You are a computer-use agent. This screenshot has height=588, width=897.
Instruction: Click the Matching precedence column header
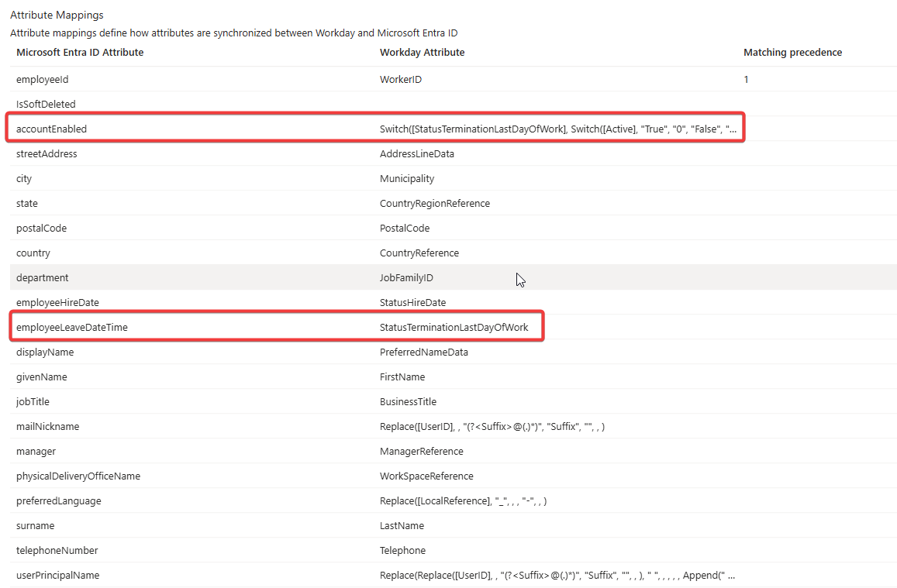pyautogui.click(x=792, y=53)
